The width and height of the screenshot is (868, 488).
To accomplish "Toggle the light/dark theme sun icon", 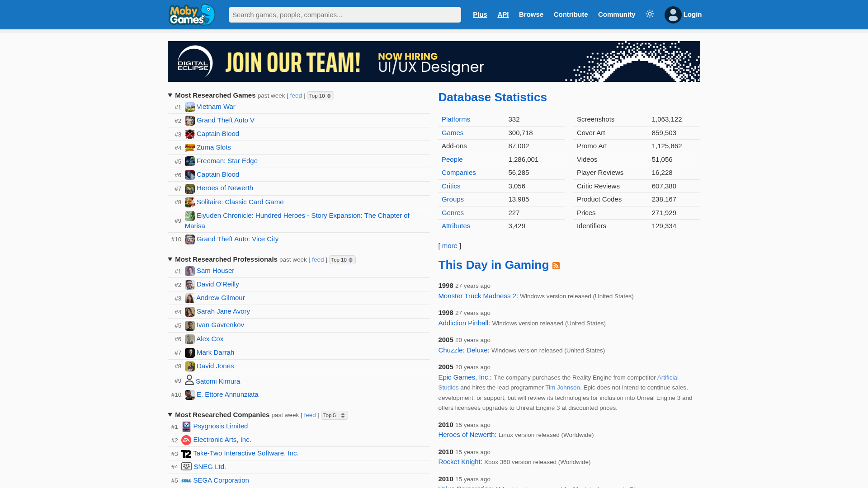I will (650, 14).
